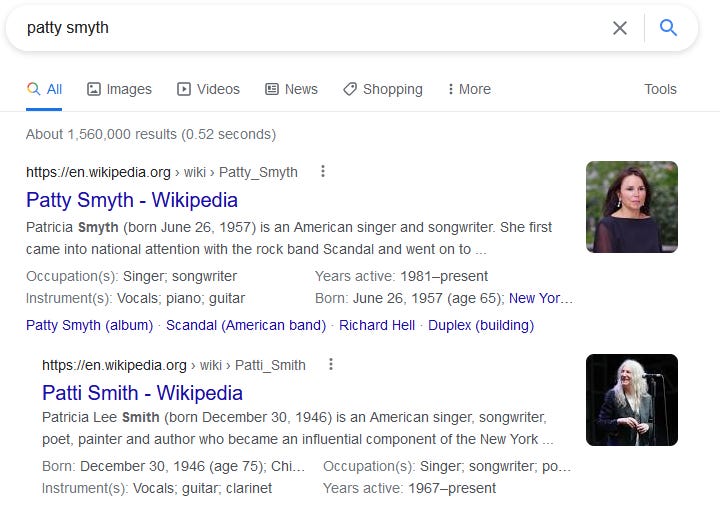720x520 pixels.
Task: Open the Patti Smith - Wikipedia result
Action: click(x=142, y=393)
